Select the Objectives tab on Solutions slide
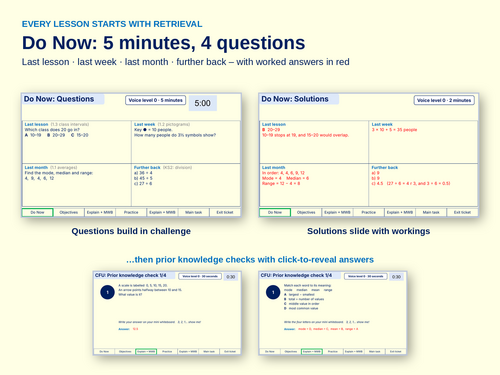Image resolution: width=500 pixels, height=375 pixels. 306,212
